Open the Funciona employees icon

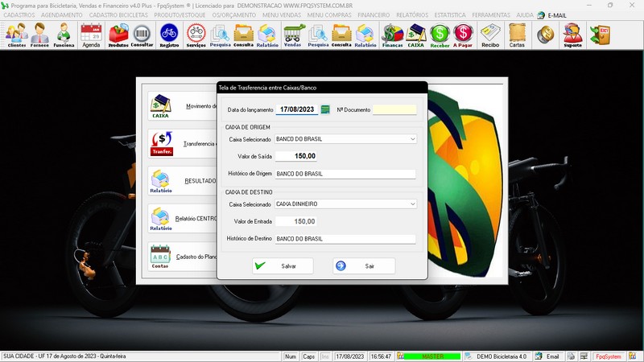pyautogui.click(x=64, y=35)
